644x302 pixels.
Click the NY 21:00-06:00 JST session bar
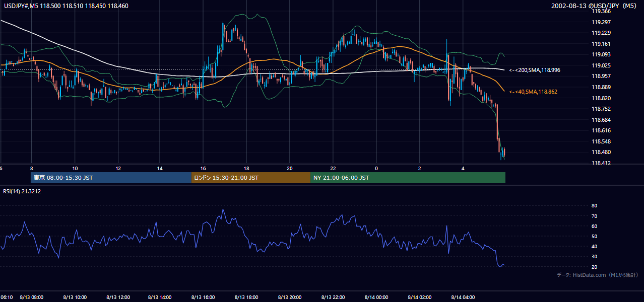click(x=408, y=178)
